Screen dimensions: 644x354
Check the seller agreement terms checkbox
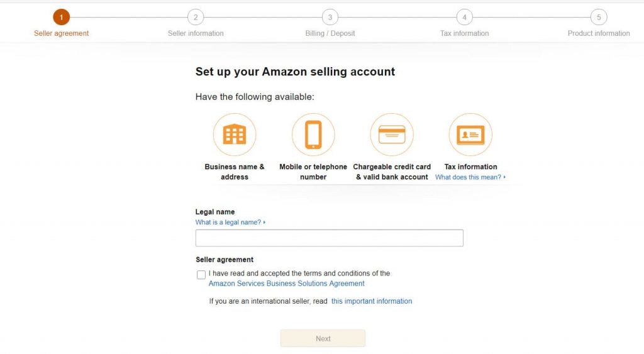(x=201, y=275)
